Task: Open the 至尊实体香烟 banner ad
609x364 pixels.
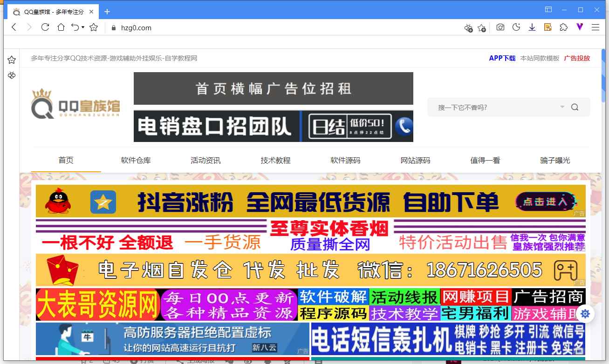Action: coord(311,236)
